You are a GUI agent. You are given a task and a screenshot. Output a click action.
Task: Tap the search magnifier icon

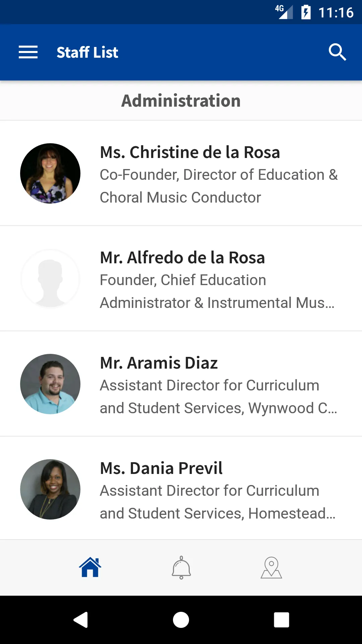[x=337, y=52]
